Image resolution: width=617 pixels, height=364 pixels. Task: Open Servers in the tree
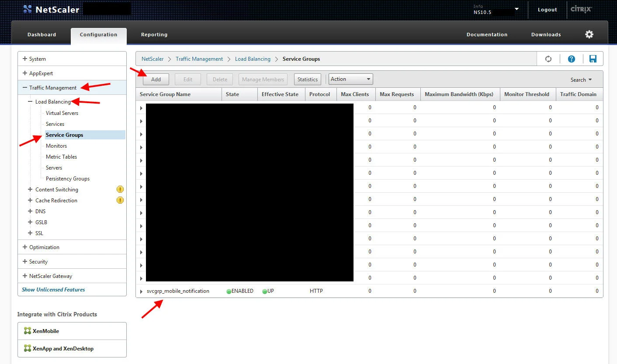54,167
